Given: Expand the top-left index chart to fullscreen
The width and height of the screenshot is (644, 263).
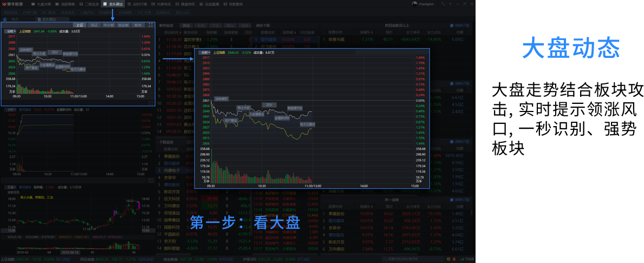Looking at the screenshot, I should [151, 25].
